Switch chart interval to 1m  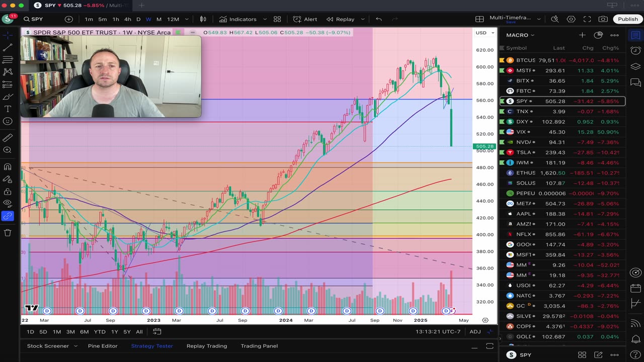pos(89,19)
